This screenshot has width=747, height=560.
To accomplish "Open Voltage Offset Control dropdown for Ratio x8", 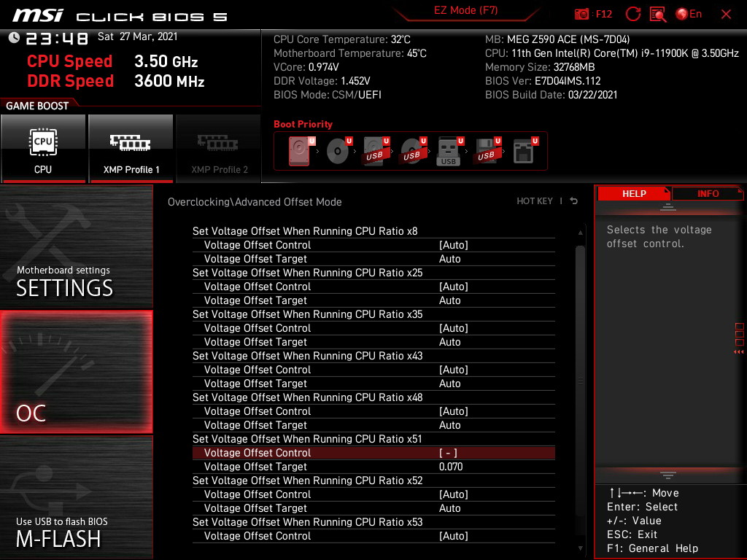I will (x=373, y=245).
